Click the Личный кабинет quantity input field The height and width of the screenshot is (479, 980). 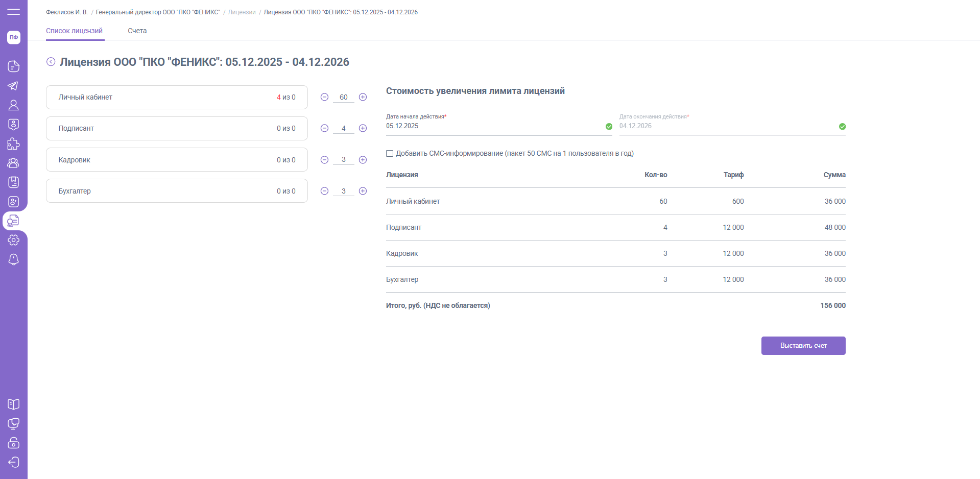coord(344,97)
